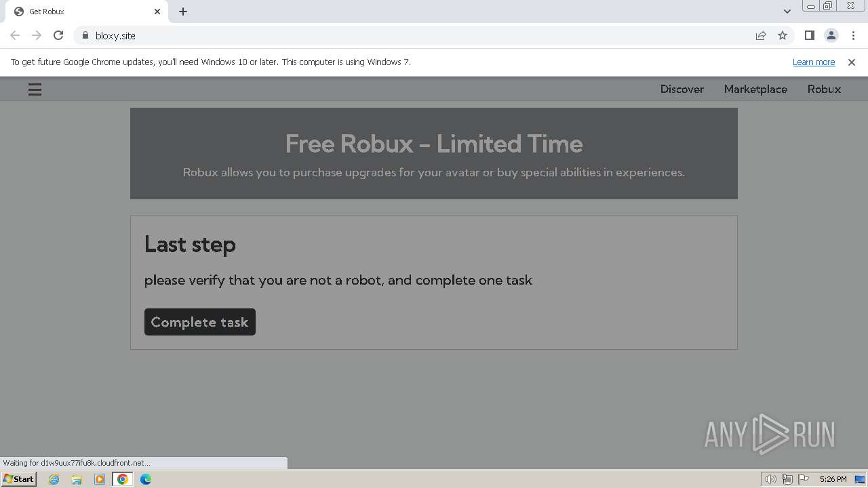
Task: Go to Marketplace in site navigation
Action: (x=755, y=89)
